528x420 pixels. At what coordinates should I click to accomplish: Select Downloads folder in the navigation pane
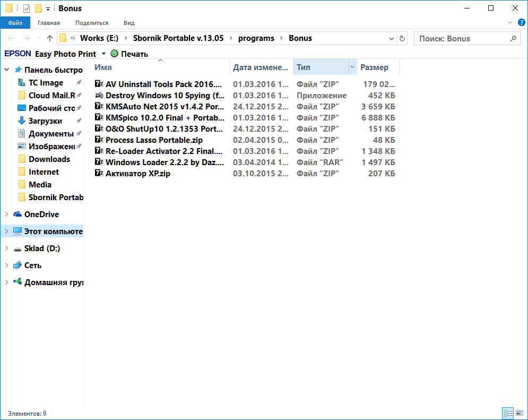49,159
